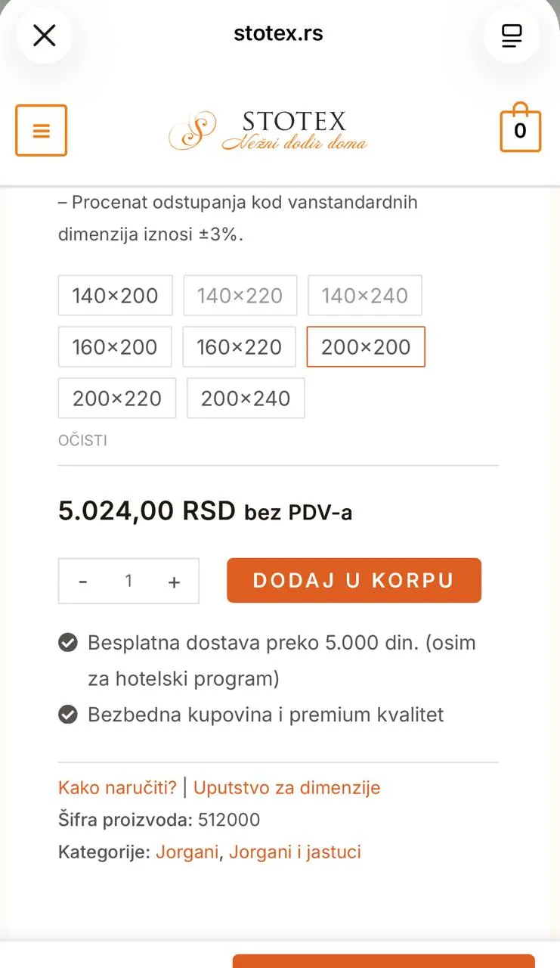Increase quantity with the plus button

[175, 581]
